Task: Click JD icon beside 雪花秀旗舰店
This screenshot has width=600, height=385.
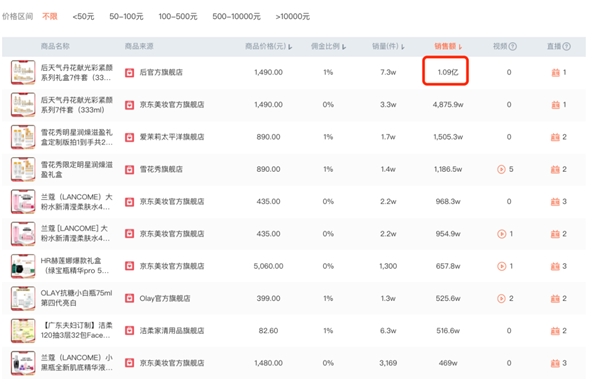Action: (x=130, y=169)
